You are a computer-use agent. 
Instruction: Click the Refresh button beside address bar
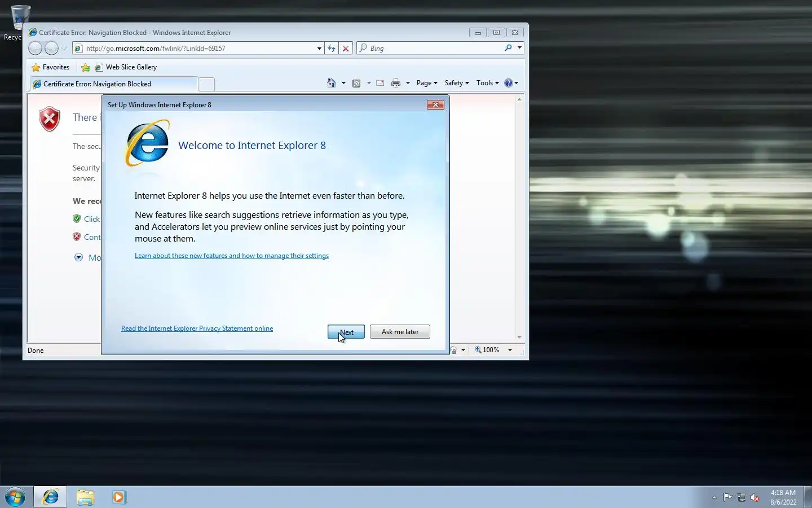[x=332, y=49]
